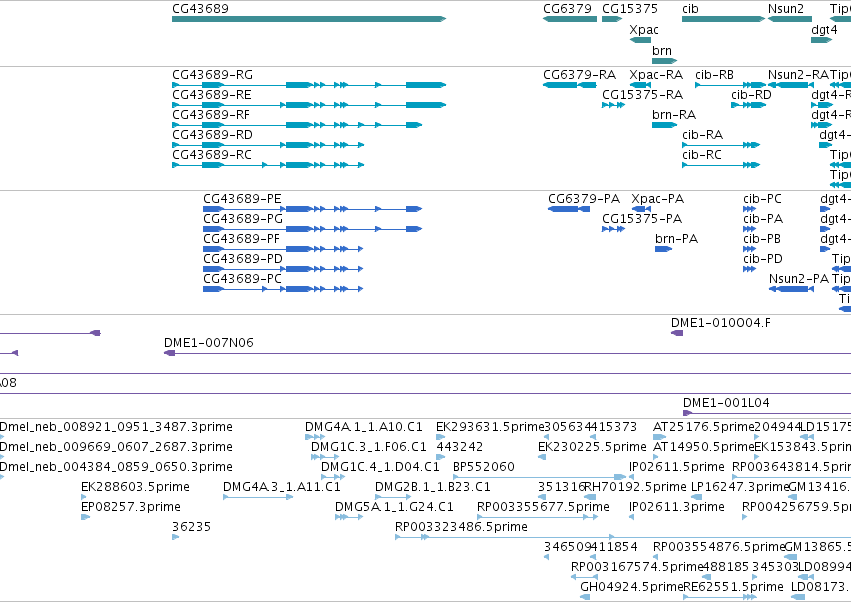The width and height of the screenshot is (851, 602).
Task: Select the cib-RD transcript
Action: click(748, 105)
